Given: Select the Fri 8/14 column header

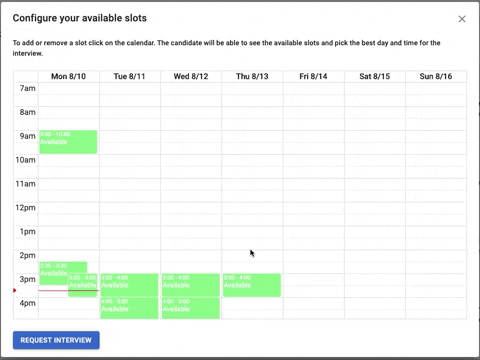Looking at the screenshot, I should pyautogui.click(x=313, y=76).
